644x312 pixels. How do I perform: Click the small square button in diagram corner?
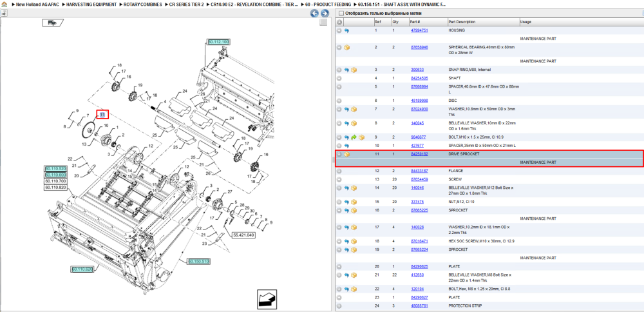tap(324, 22)
